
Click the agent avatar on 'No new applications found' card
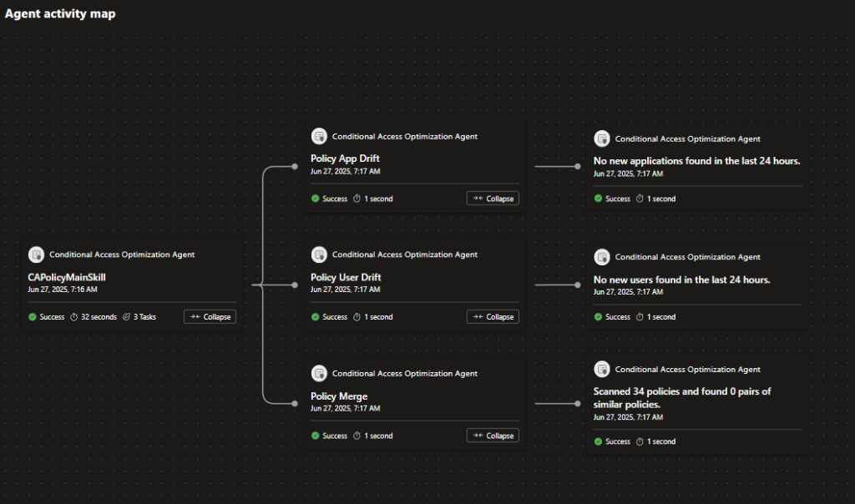(x=602, y=139)
